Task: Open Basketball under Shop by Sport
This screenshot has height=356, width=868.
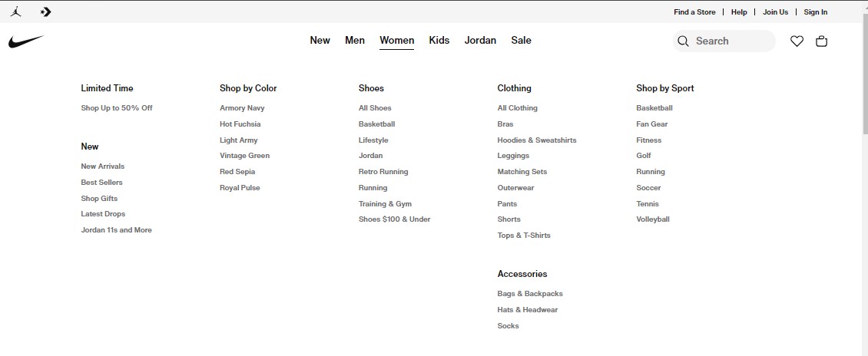Action: 654,107
